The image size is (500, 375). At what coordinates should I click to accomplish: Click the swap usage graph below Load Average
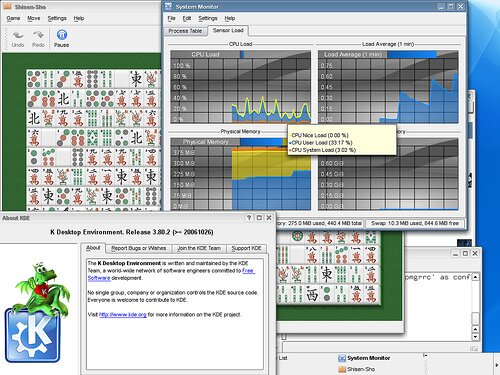click(x=388, y=182)
